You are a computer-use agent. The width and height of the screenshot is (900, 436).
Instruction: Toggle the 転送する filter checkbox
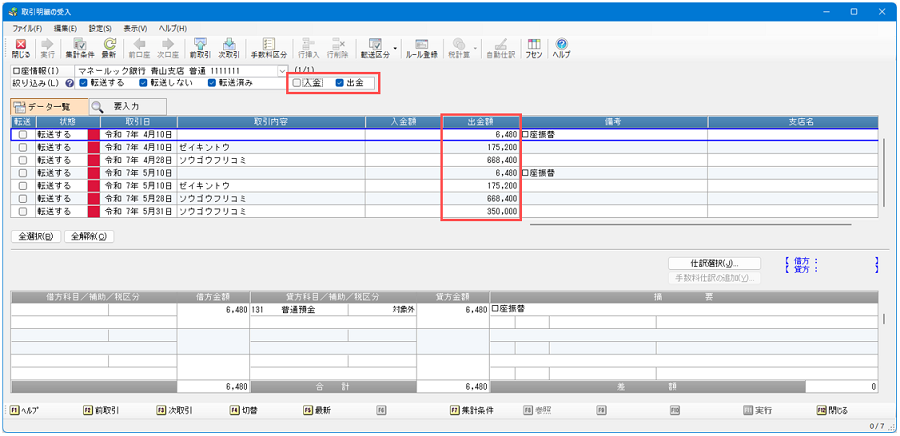coord(83,83)
